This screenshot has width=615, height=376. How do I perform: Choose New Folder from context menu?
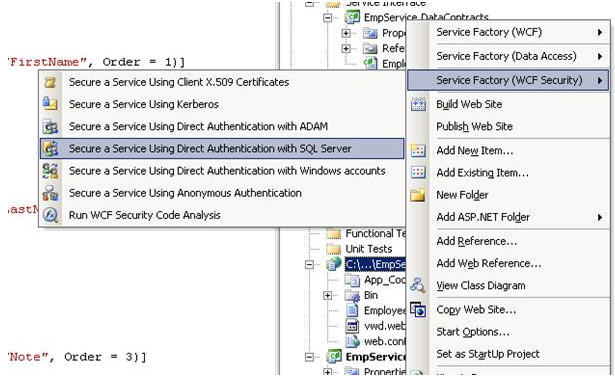click(x=508, y=195)
